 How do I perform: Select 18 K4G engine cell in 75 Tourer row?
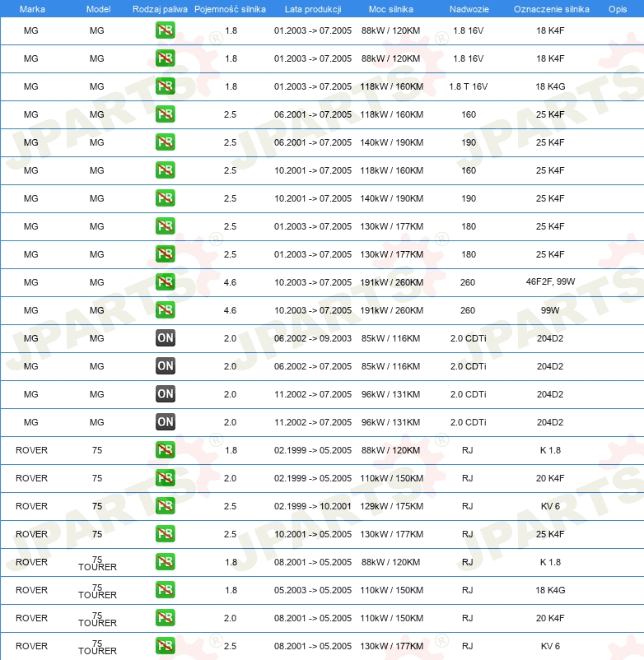[x=550, y=590]
